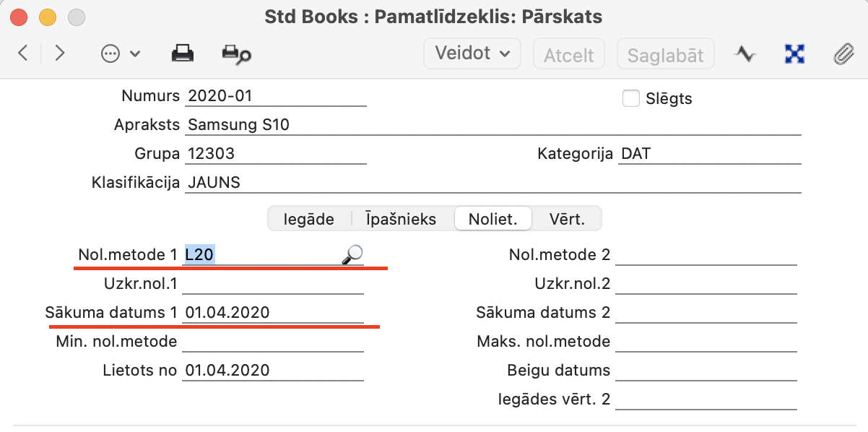Open the Veidot dropdown

pyautogui.click(x=472, y=53)
